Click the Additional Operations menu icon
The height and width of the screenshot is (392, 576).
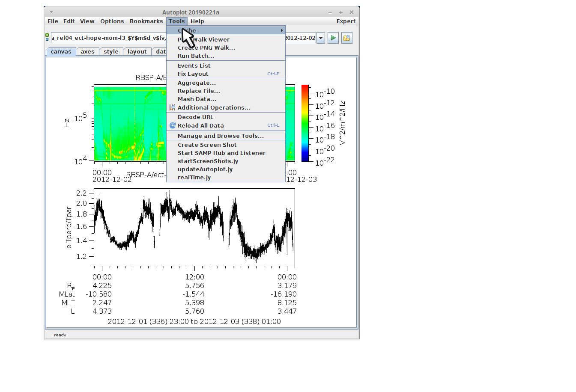pyautogui.click(x=172, y=107)
